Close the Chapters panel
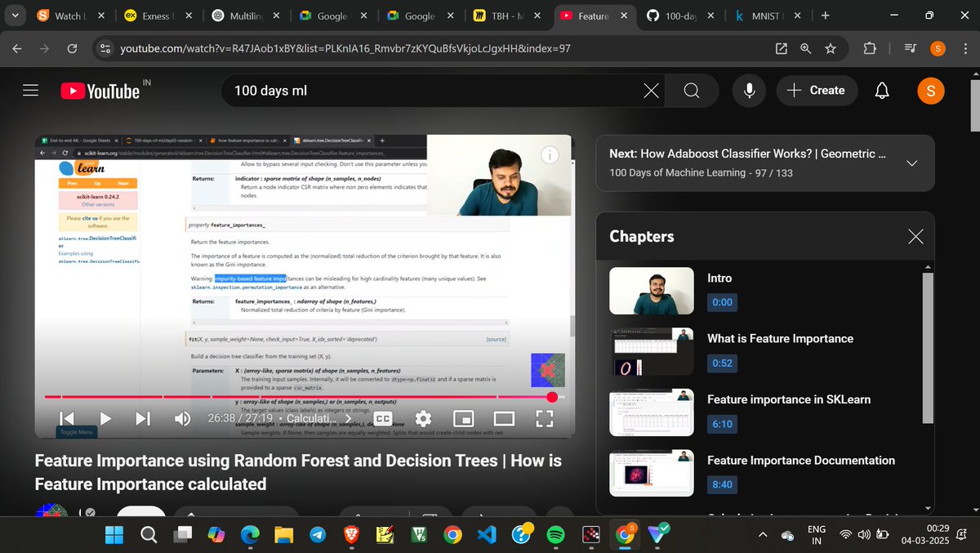Viewport: 980px width, 553px height. point(915,237)
